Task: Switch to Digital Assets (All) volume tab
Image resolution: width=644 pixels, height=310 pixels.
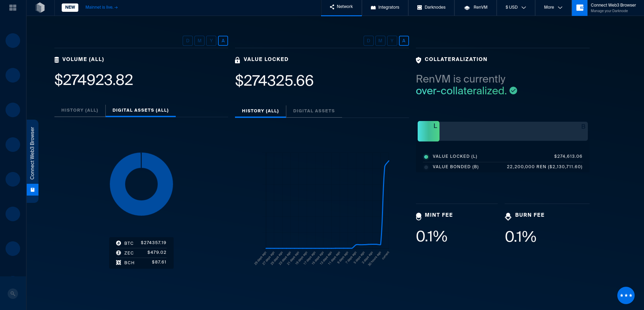Action: (140, 110)
